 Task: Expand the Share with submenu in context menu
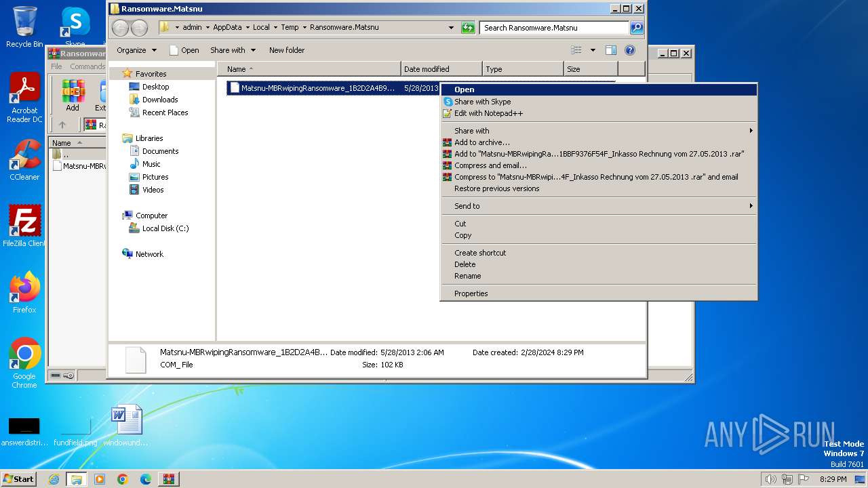coord(599,131)
